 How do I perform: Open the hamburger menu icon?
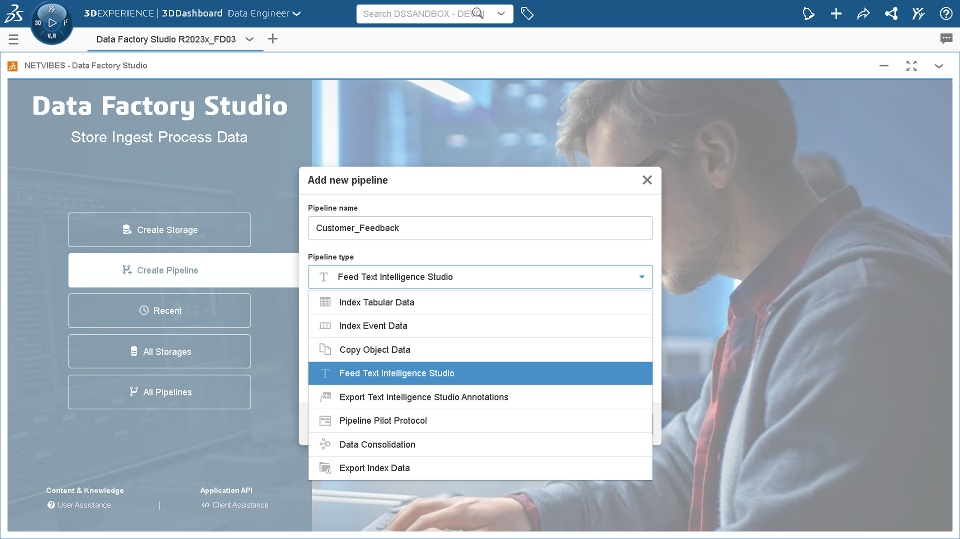[x=13, y=39]
